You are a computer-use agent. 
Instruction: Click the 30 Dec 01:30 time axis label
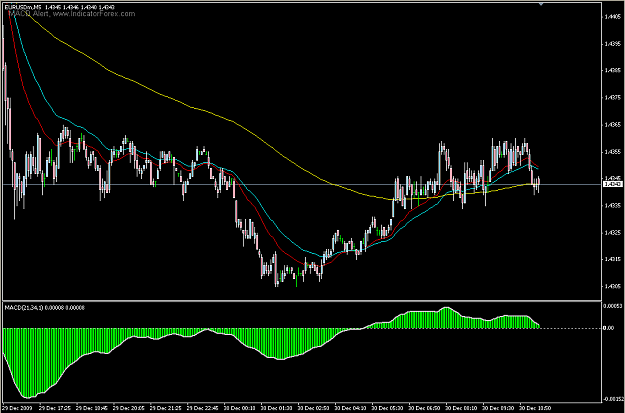[276, 408]
